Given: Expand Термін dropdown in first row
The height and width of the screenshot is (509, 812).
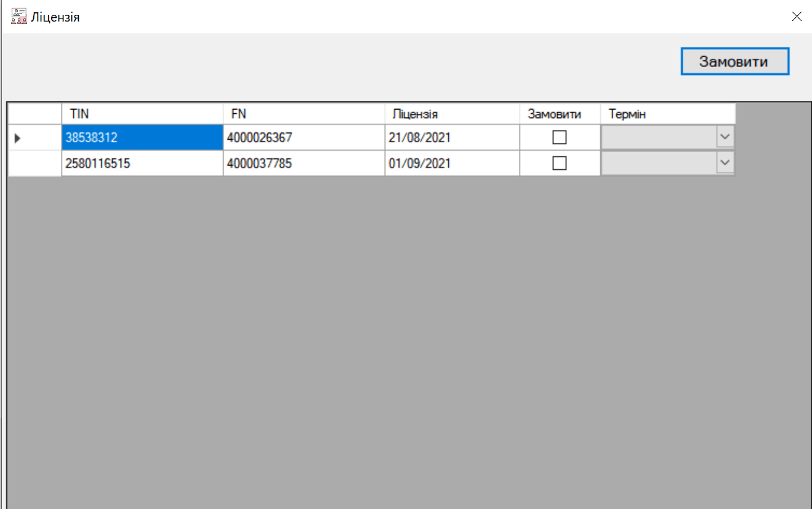Looking at the screenshot, I should tap(725, 138).
